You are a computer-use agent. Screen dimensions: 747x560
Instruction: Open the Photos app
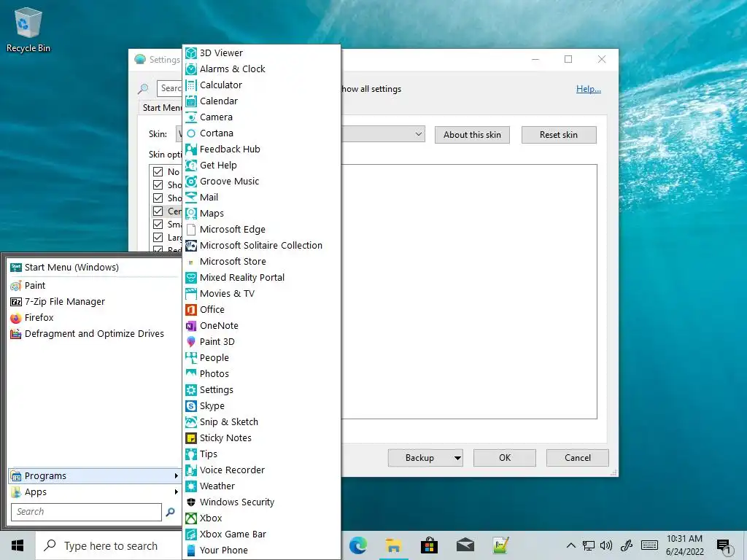tap(262, 374)
